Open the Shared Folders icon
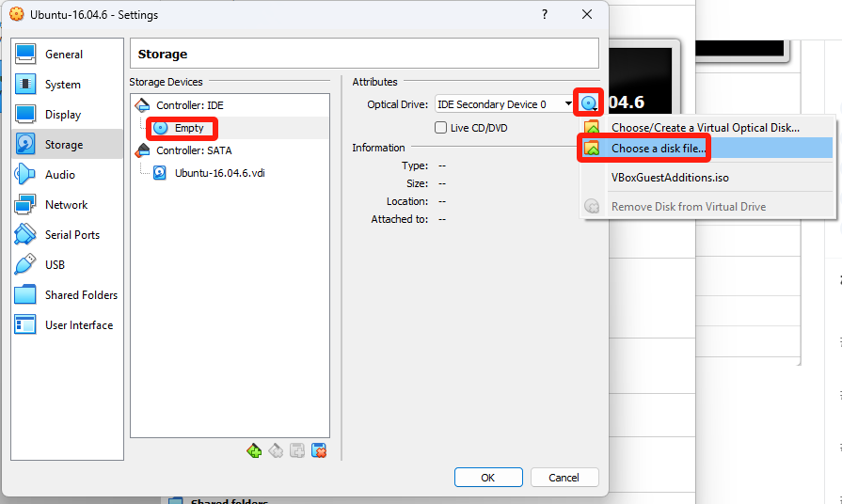This screenshot has width=842, height=504. 25,294
